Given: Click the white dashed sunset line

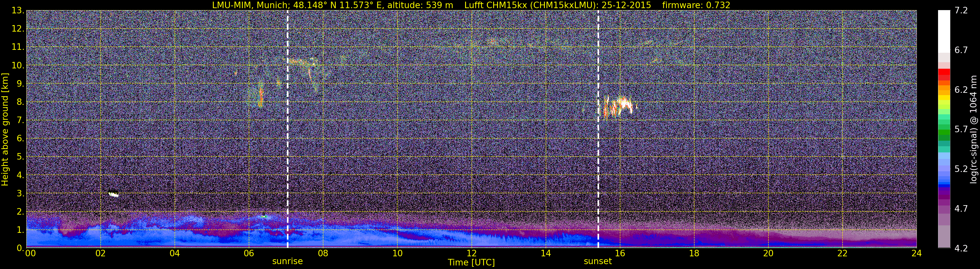Looking at the screenshot, I should (x=598, y=129).
